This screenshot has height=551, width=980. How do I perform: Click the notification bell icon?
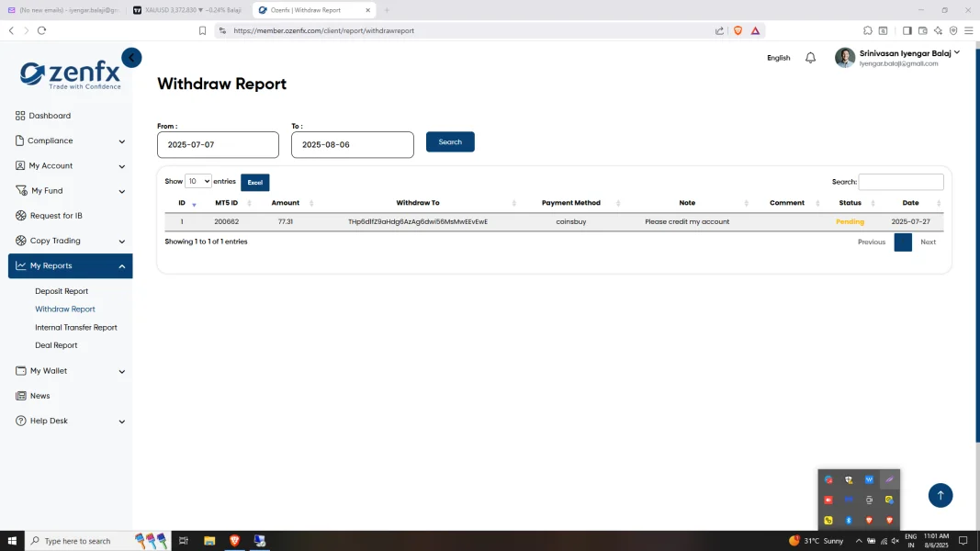(810, 58)
